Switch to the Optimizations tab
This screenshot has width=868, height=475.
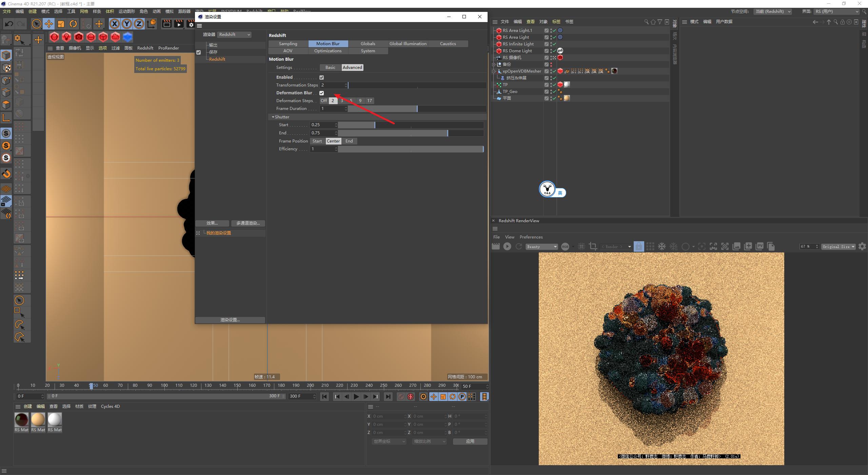click(x=328, y=51)
